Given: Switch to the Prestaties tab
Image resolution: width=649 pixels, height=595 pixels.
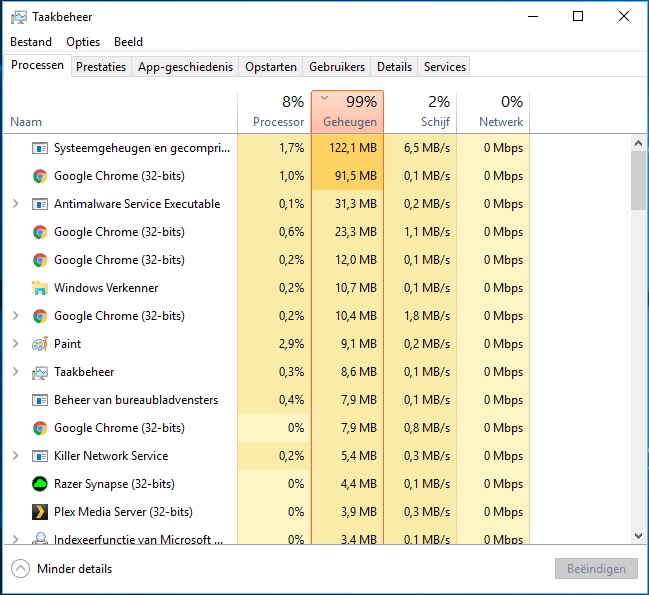Looking at the screenshot, I should point(101,67).
